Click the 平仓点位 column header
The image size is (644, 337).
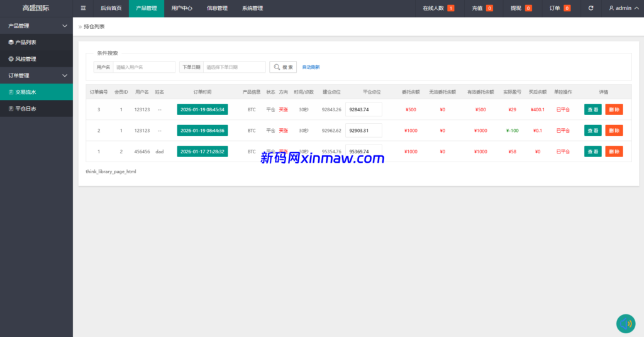point(372,92)
